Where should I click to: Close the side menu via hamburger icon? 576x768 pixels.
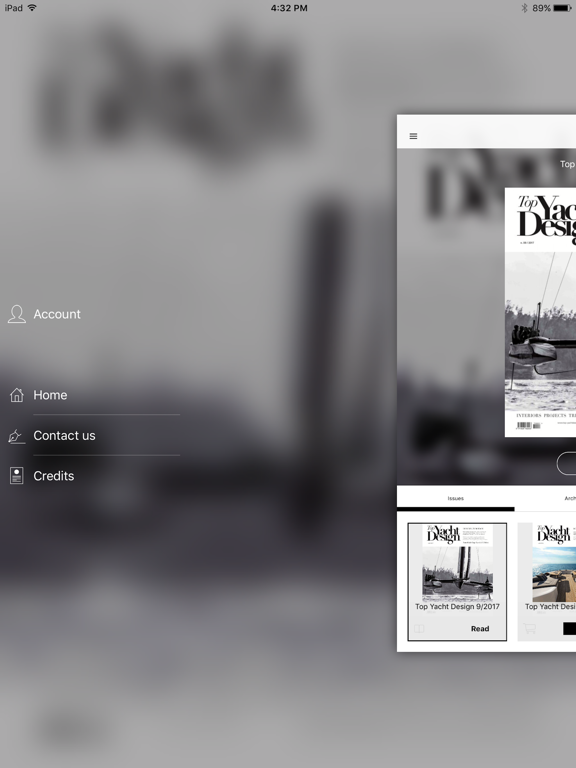pos(413,136)
